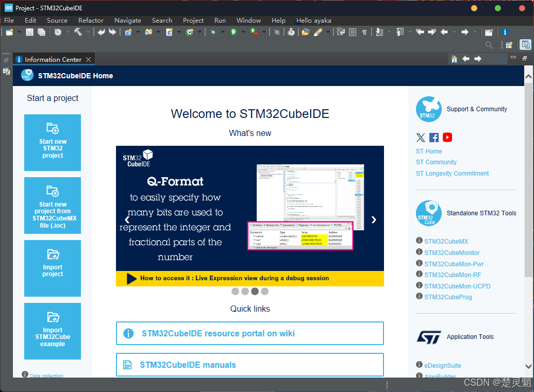The image size is (534, 392).
Task: Click Start new STM32 project tile
Action: click(x=53, y=143)
